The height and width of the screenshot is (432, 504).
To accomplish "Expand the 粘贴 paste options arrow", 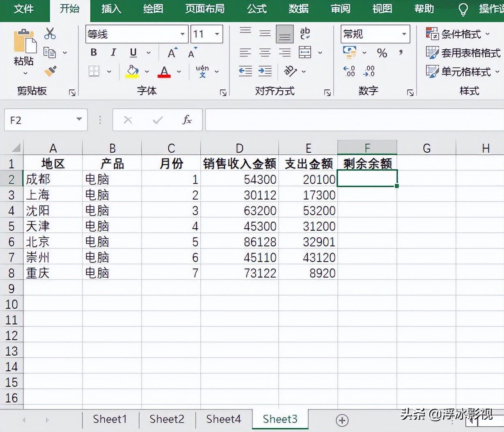I will click(x=25, y=74).
